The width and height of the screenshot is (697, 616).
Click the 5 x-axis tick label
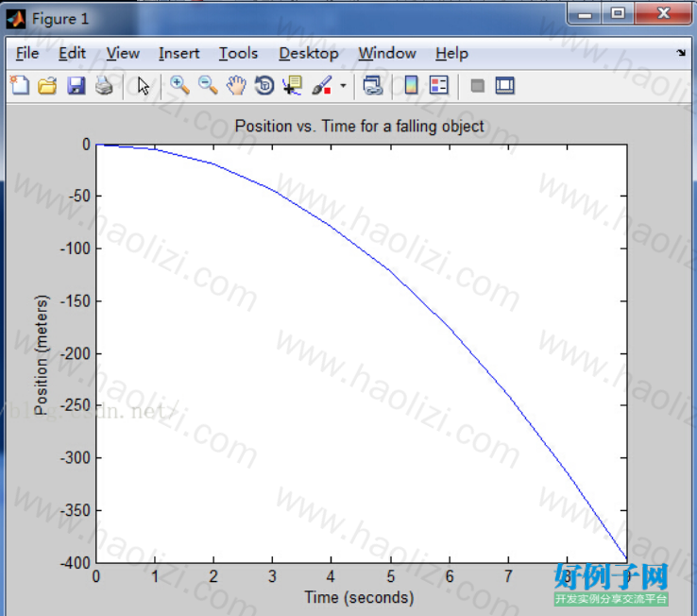[391, 577]
